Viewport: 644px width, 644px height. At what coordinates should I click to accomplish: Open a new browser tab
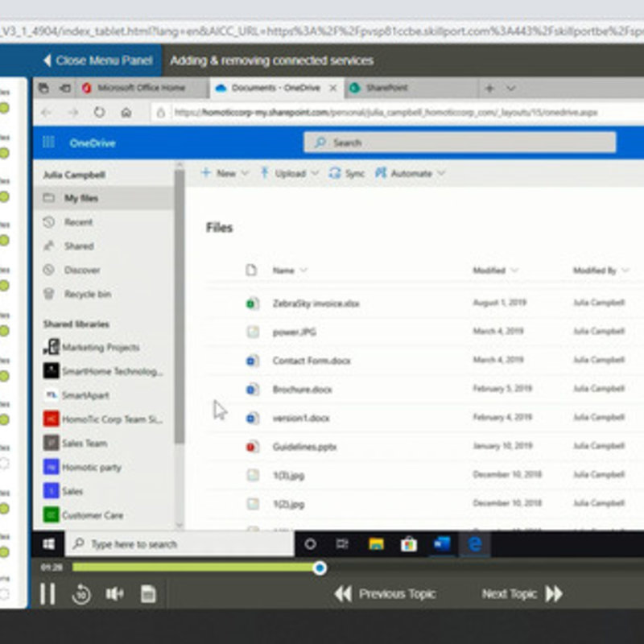pos(489,88)
